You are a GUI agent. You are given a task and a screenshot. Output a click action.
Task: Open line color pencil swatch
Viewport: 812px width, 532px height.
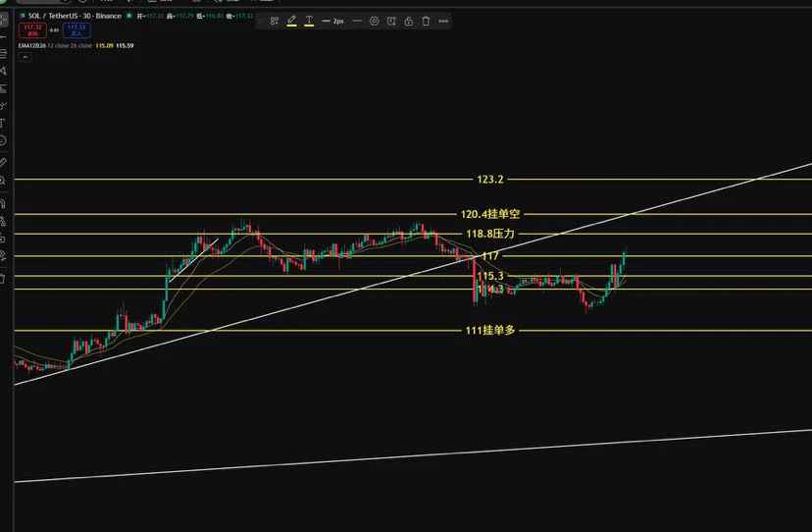[x=291, y=22]
